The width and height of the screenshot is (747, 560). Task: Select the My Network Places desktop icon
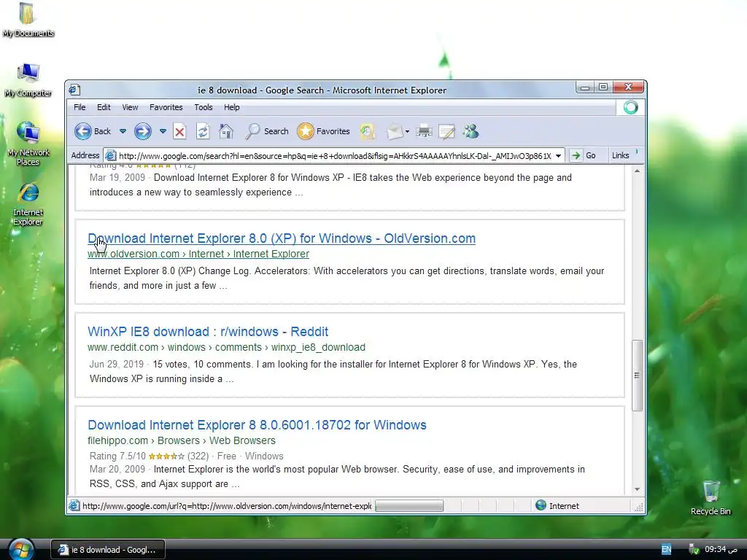pyautogui.click(x=28, y=144)
